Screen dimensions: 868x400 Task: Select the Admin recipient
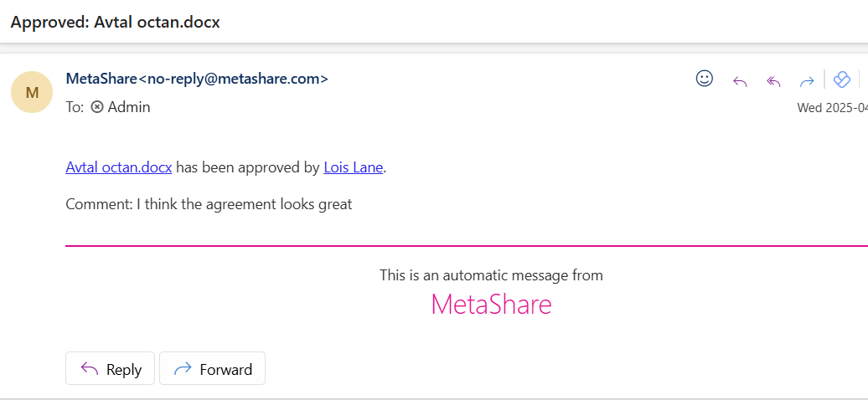(x=129, y=107)
